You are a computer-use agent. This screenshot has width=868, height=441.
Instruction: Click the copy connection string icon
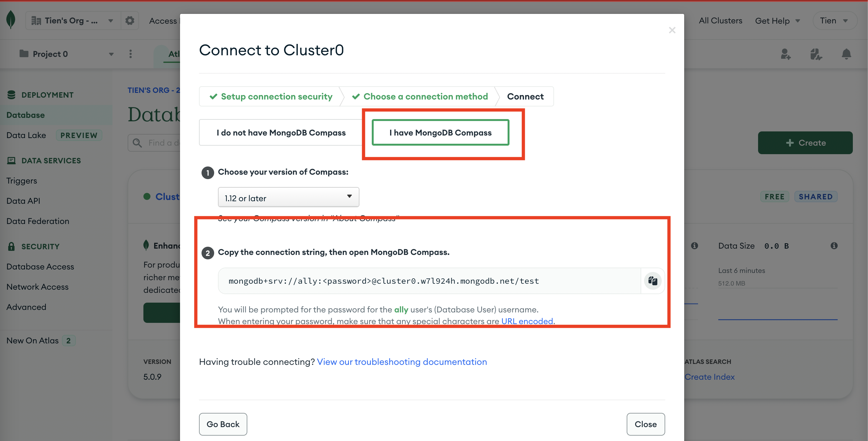click(x=652, y=281)
